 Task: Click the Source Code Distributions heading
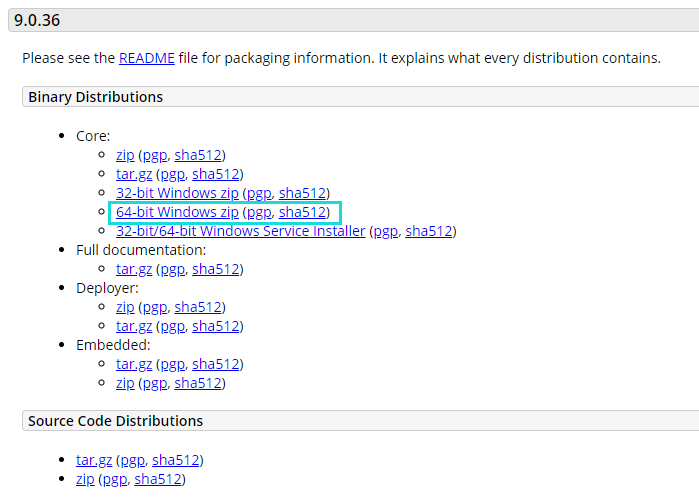tap(115, 421)
